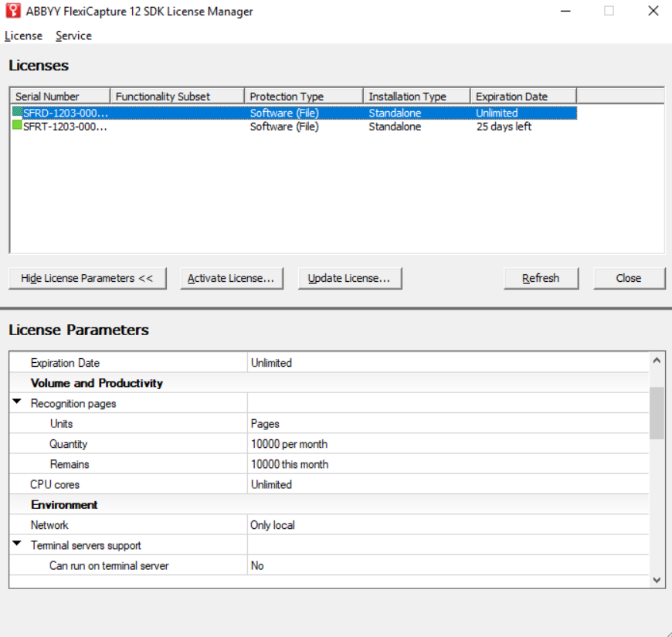Click status icon of SFRD-1203 license
Viewport: 672px width, 637px height.
pos(17,112)
